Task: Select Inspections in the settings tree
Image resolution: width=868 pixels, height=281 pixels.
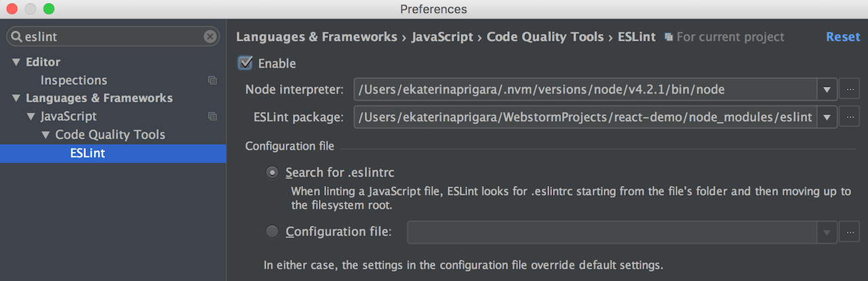Action: pos(73,80)
